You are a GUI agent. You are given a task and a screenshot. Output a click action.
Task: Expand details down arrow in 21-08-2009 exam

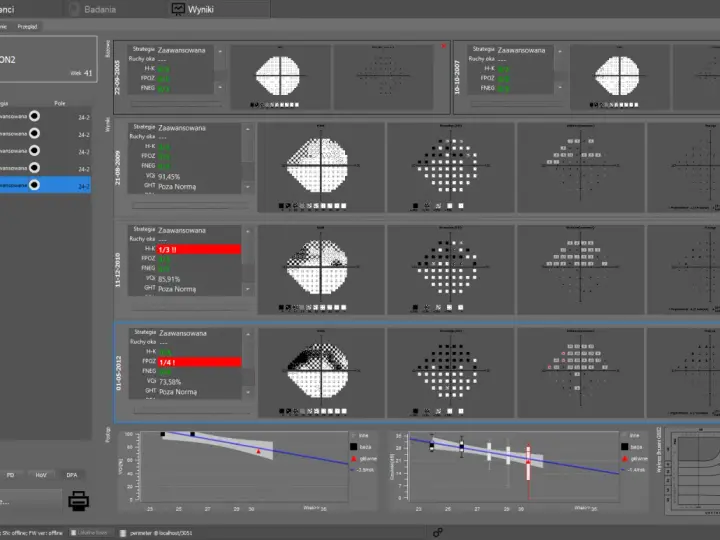pos(248,187)
